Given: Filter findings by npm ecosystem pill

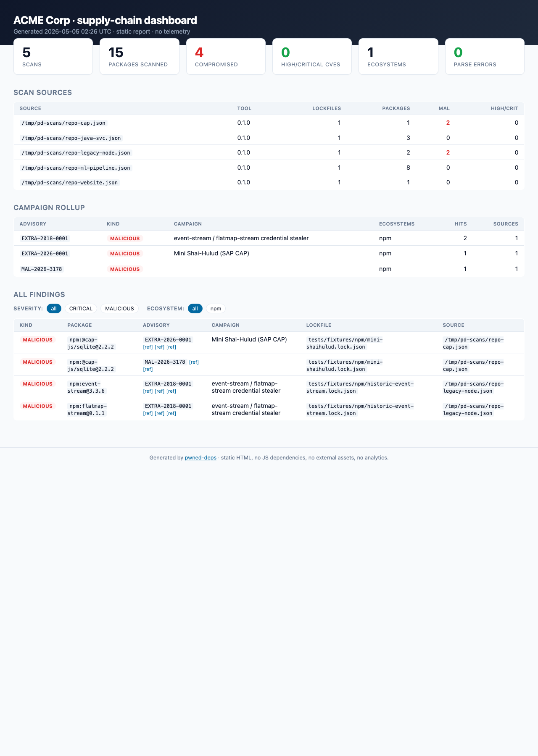Looking at the screenshot, I should tap(216, 309).
